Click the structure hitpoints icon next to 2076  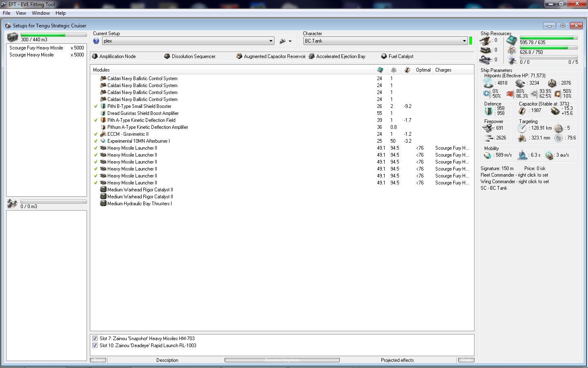click(x=552, y=83)
